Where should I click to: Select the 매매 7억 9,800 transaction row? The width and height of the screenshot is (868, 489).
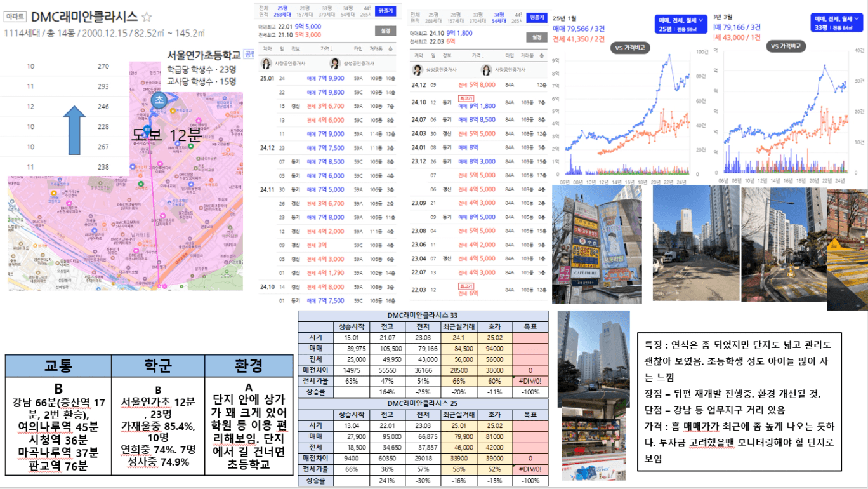click(327, 92)
